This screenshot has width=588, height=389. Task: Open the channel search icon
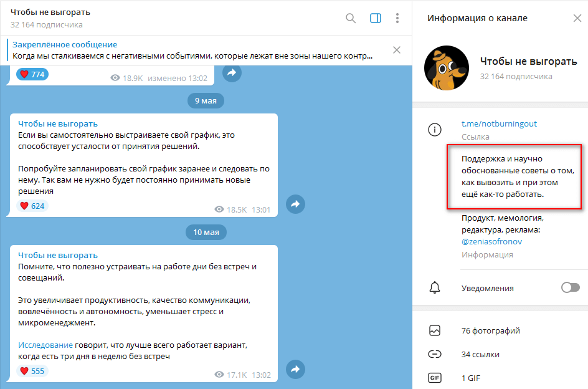point(351,18)
